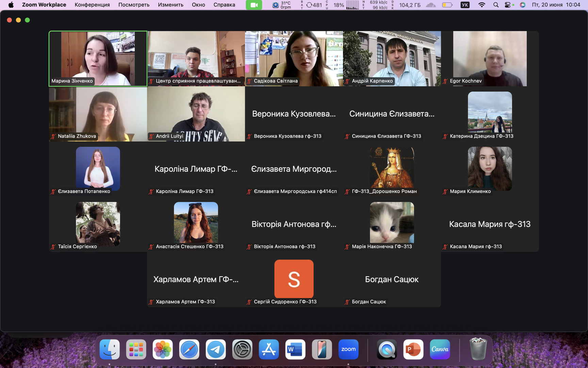Launch Telegram from the Dock
The image size is (588, 368).
pos(216,349)
